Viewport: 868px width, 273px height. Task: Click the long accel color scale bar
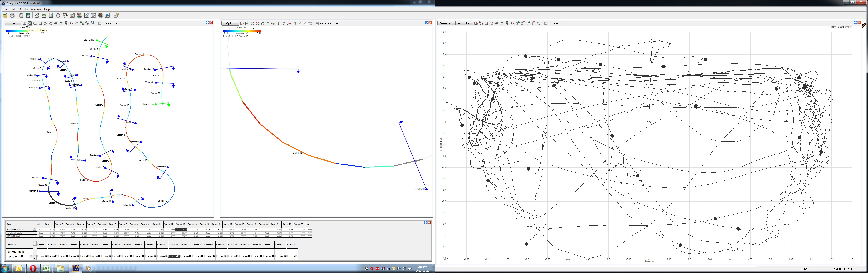pos(242,31)
